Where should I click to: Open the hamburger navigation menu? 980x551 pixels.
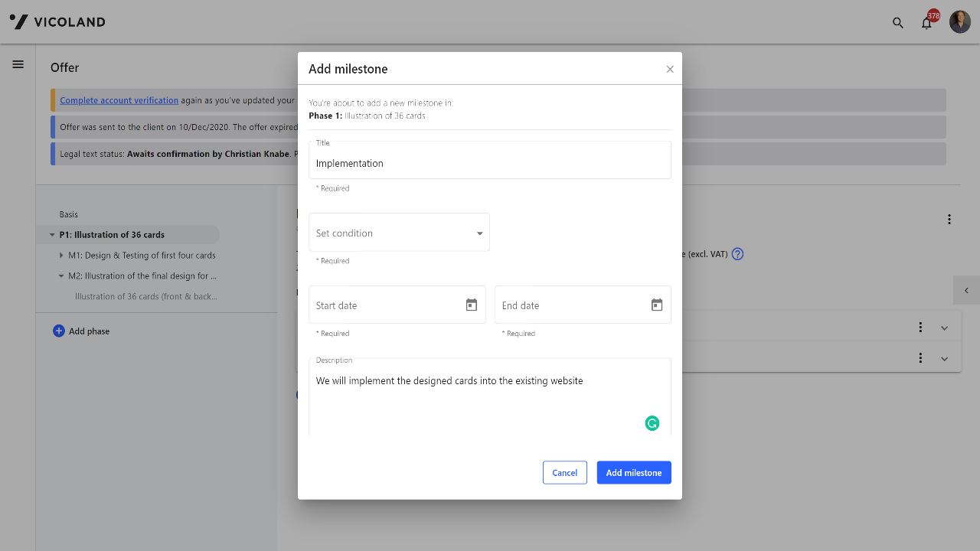(18, 64)
